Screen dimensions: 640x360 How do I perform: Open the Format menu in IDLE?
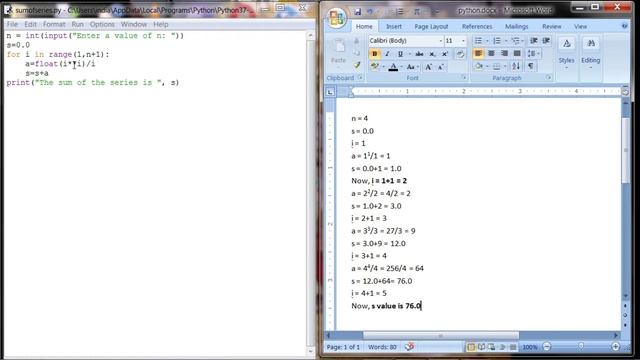(54, 24)
